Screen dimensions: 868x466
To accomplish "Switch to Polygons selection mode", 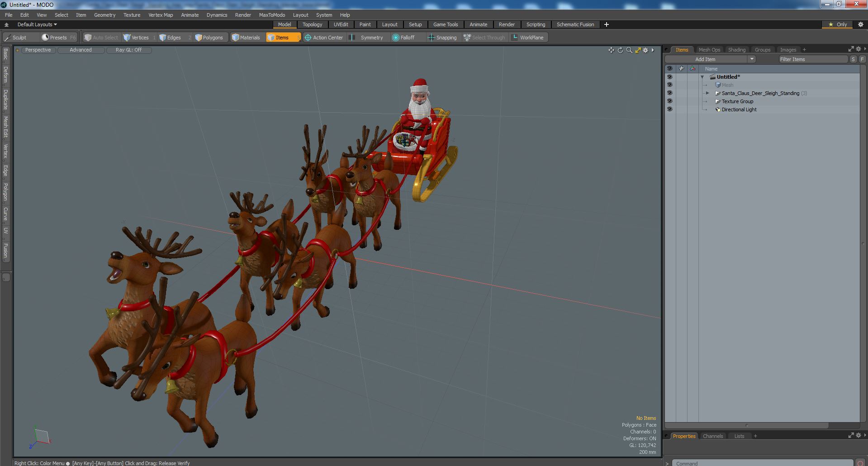I will pos(211,38).
